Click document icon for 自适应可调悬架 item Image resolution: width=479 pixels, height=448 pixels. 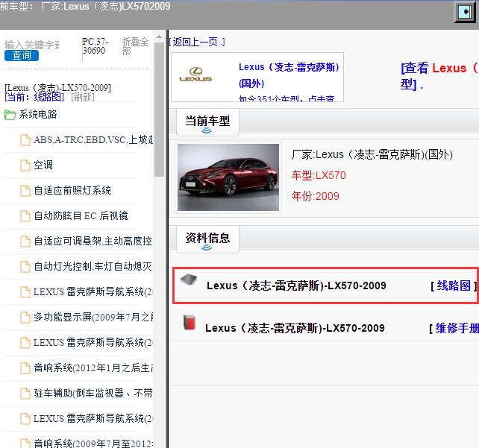[25, 242]
